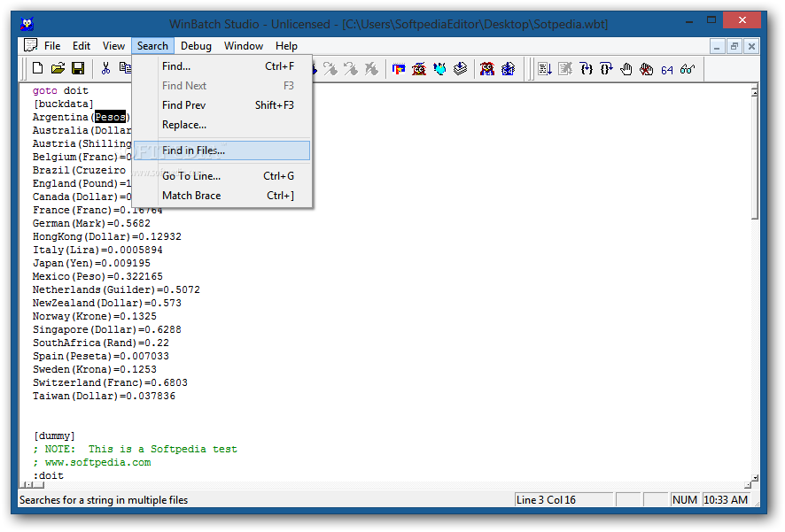The image size is (785, 532).
Task: Open the Window menu
Action: [x=244, y=46]
